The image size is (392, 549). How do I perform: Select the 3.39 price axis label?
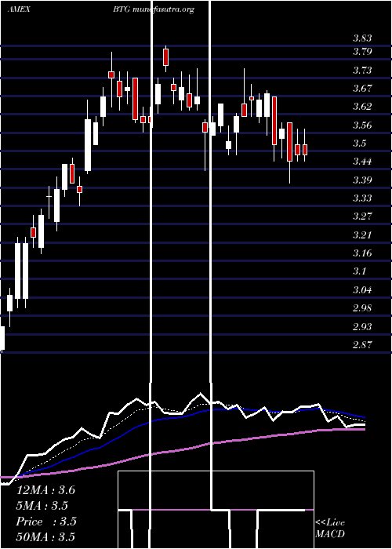click(x=362, y=180)
